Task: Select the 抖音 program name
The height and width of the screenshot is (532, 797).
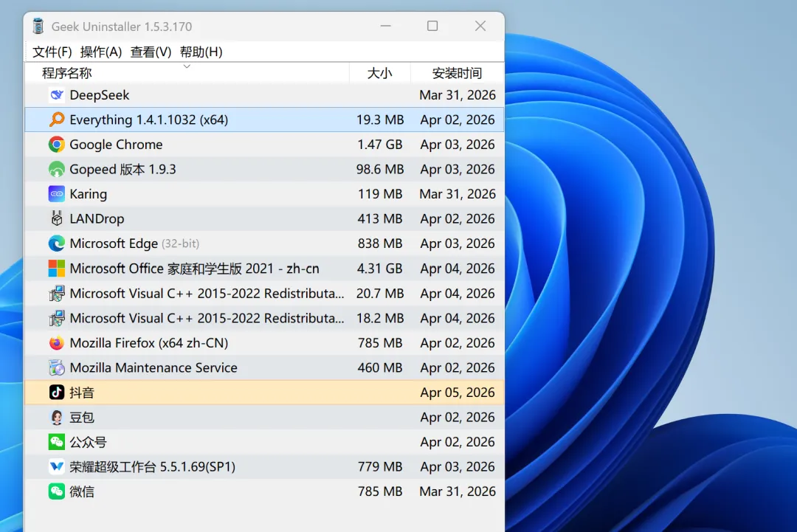Action: tap(82, 393)
